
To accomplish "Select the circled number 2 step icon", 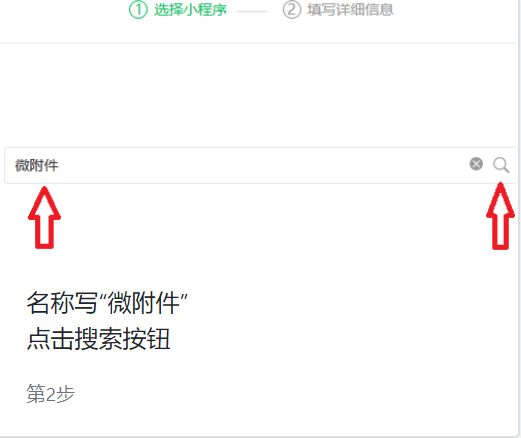I will click(x=292, y=10).
